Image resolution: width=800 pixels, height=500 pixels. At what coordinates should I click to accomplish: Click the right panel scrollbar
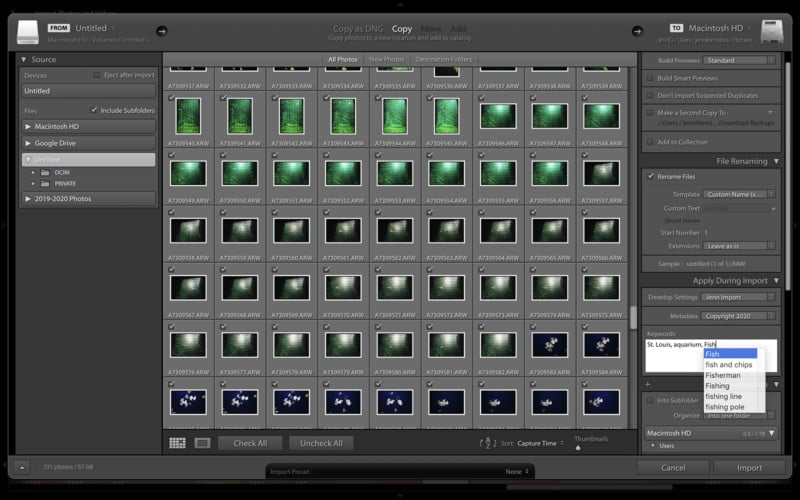788,176
